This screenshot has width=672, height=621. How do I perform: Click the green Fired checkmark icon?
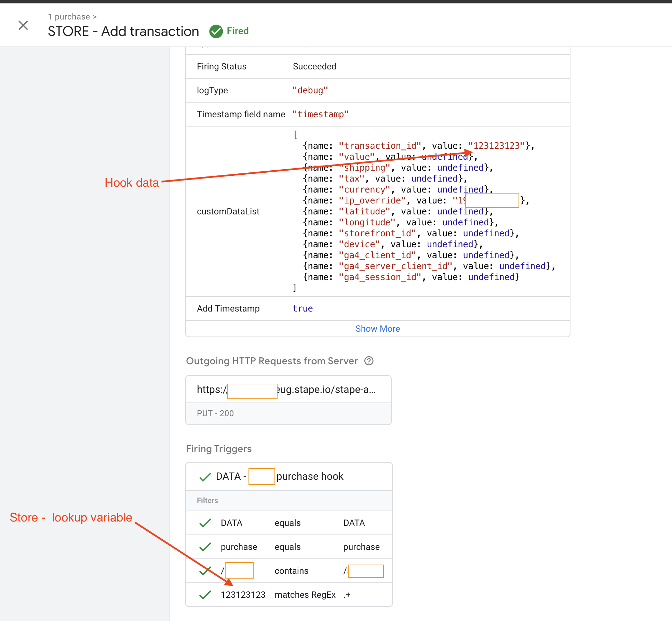[216, 31]
